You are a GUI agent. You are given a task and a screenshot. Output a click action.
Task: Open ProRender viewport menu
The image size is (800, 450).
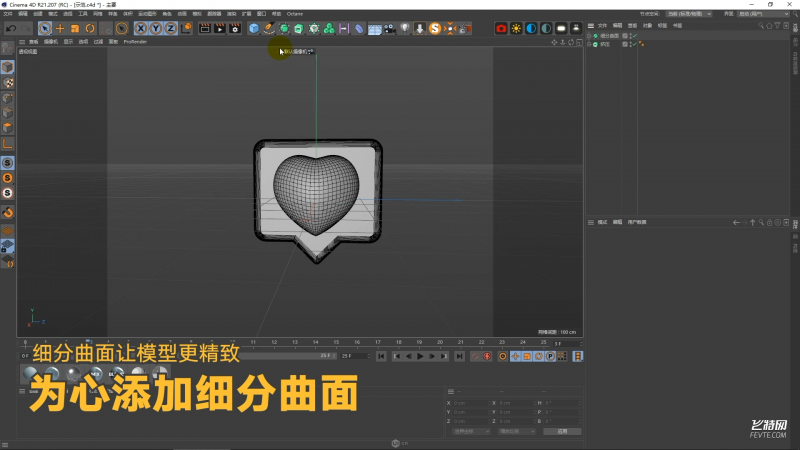tap(135, 42)
